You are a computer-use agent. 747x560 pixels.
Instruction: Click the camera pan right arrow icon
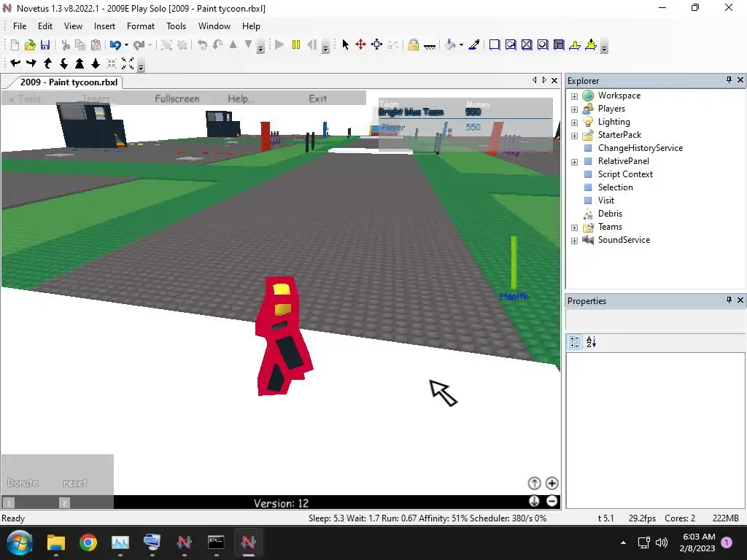point(31,63)
